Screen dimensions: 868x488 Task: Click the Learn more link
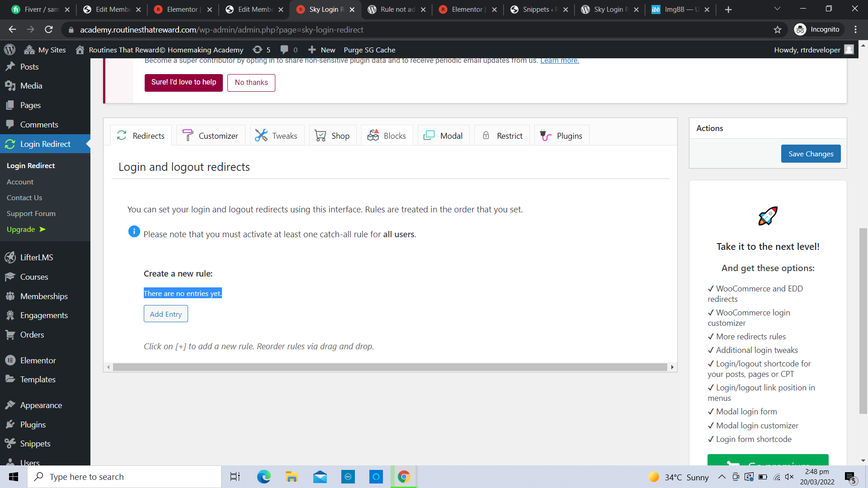560,61
